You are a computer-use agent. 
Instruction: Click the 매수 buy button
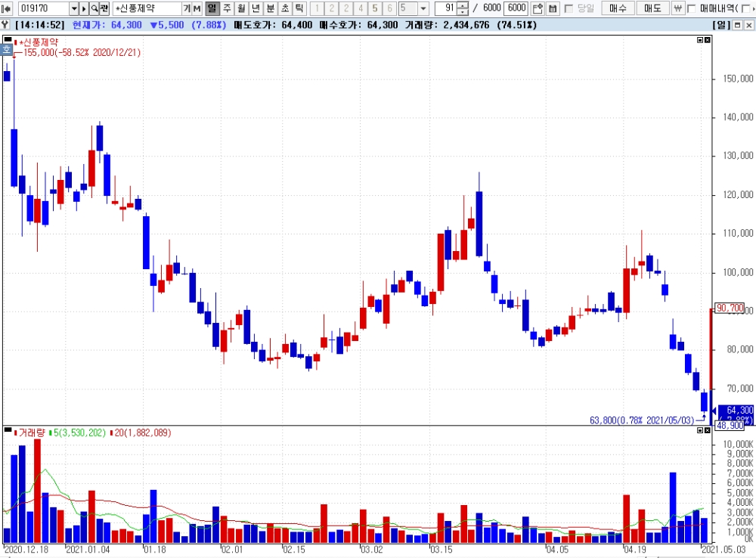[x=618, y=8]
